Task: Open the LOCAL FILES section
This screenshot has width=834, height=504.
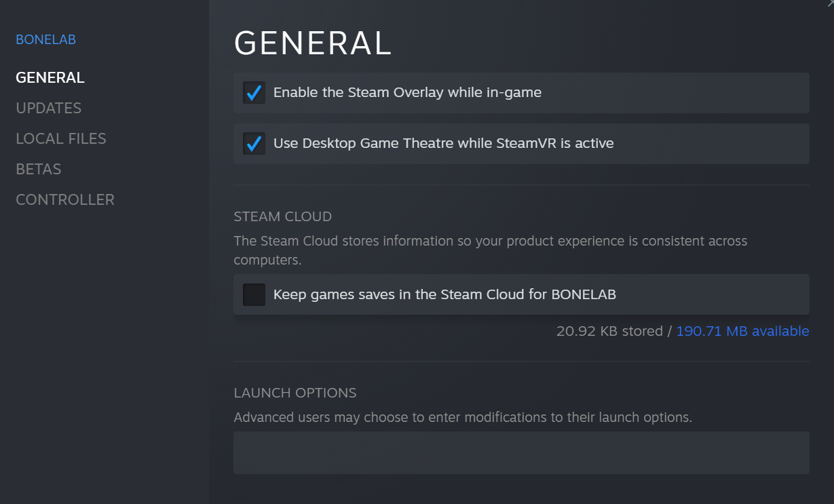Action: pyautogui.click(x=61, y=138)
